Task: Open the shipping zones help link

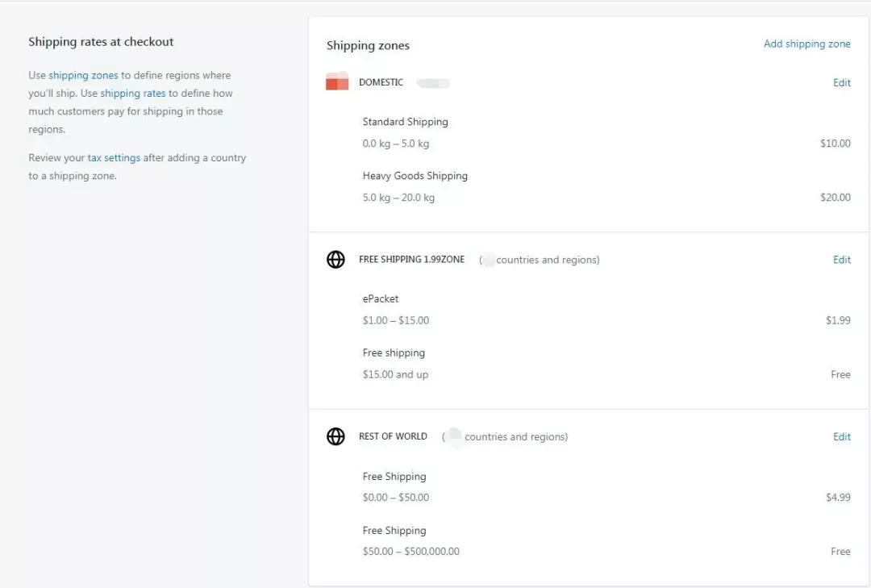Action: [83, 75]
